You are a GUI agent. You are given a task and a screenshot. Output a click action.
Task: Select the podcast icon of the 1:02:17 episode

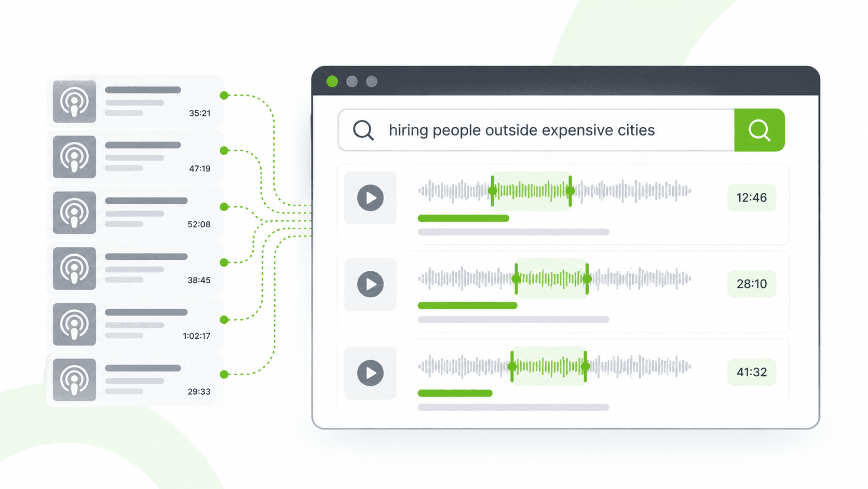(74, 324)
